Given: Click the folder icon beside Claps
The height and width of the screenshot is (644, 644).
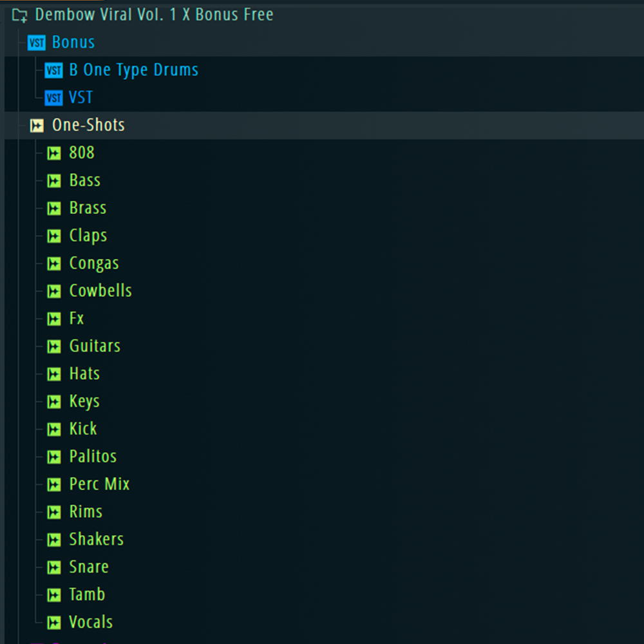Looking at the screenshot, I should coord(54,236).
